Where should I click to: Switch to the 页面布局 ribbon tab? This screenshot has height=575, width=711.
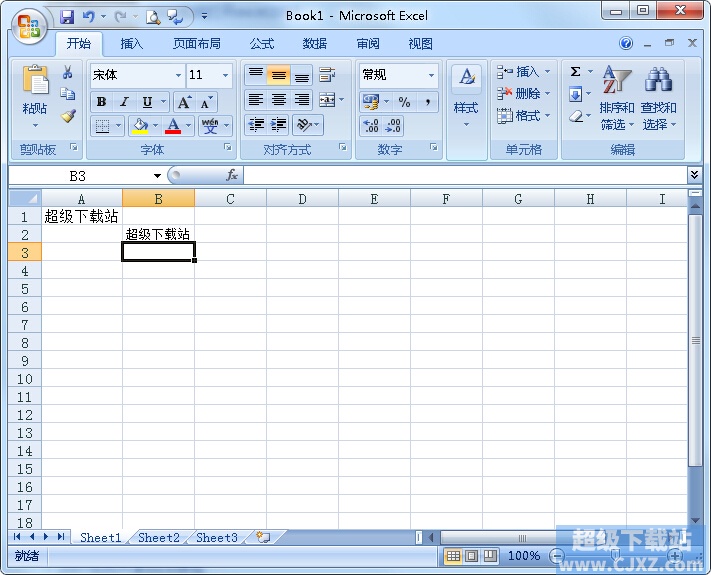pyautogui.click(x=197, y=44)
